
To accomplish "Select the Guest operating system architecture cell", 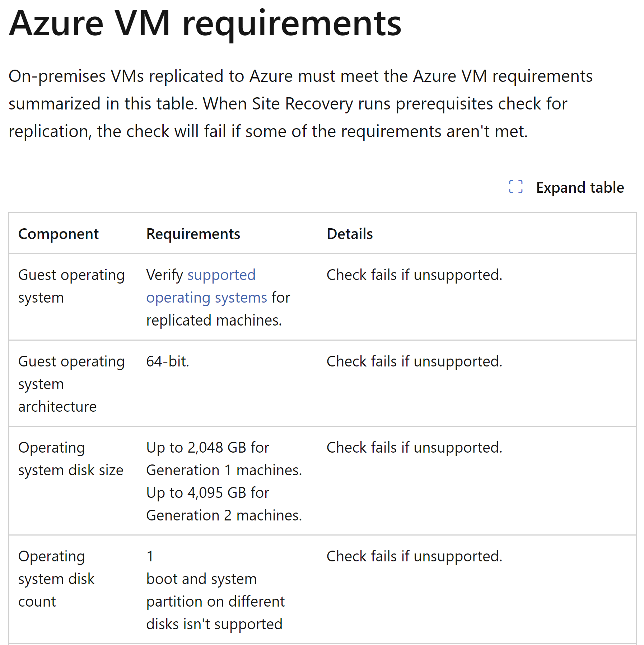I will tap(71, 384).
